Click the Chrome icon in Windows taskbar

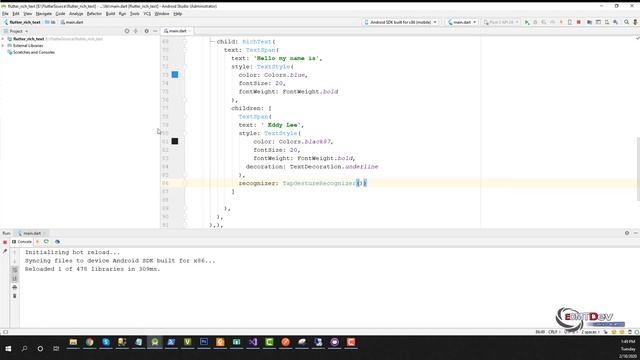tap(89, 342)
